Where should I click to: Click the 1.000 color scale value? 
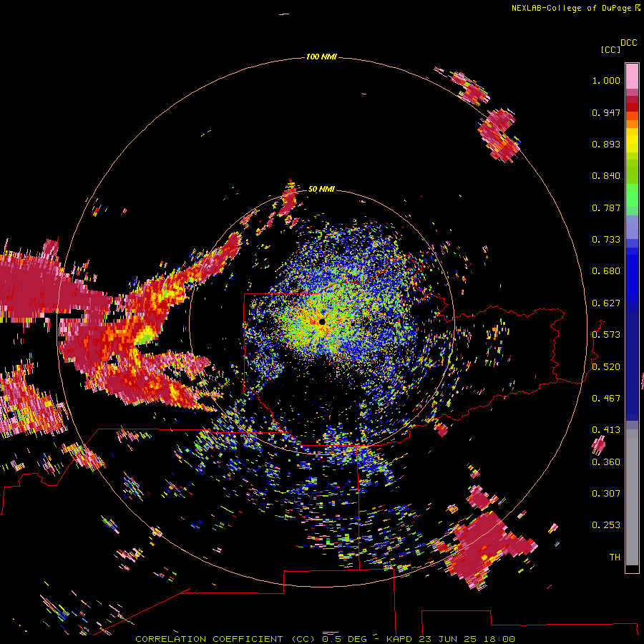pos(606,80)
